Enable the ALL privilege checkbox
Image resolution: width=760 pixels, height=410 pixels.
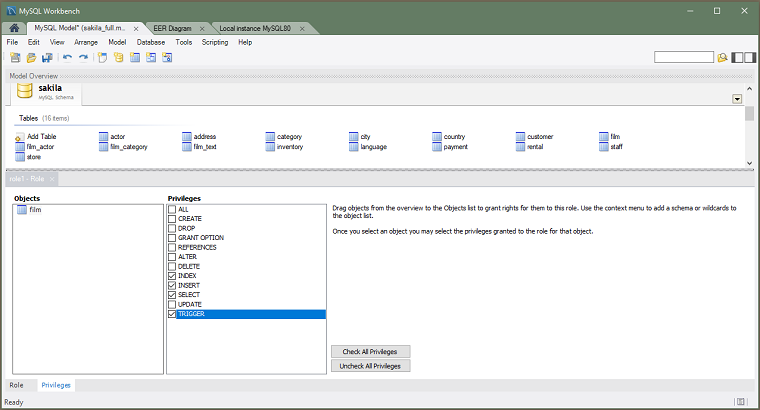point(172,209)
